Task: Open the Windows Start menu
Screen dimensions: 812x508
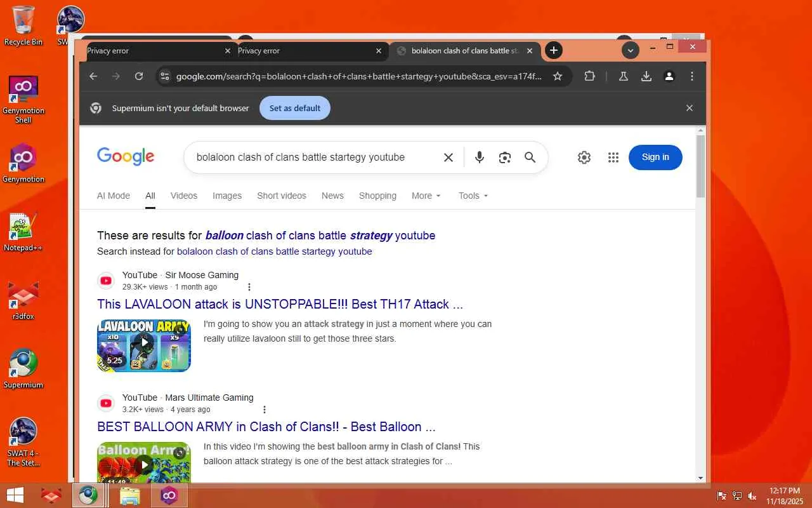Action: click(15, 495)
